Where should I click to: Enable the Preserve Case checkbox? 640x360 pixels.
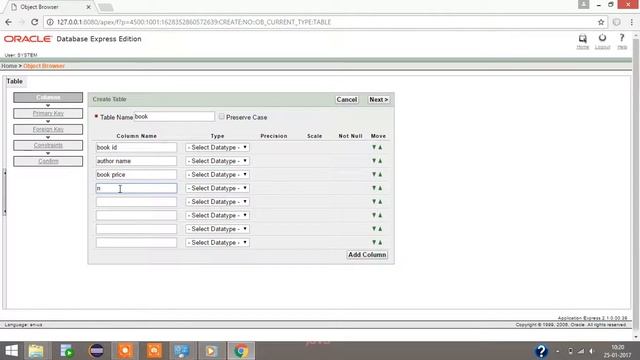pos(222,117)
